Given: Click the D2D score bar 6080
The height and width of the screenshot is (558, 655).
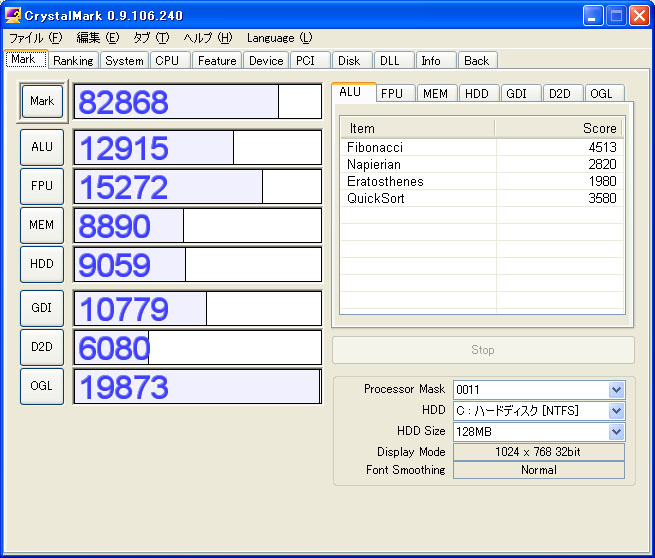Looking at the screenshot, I should (x=198, y=347).
